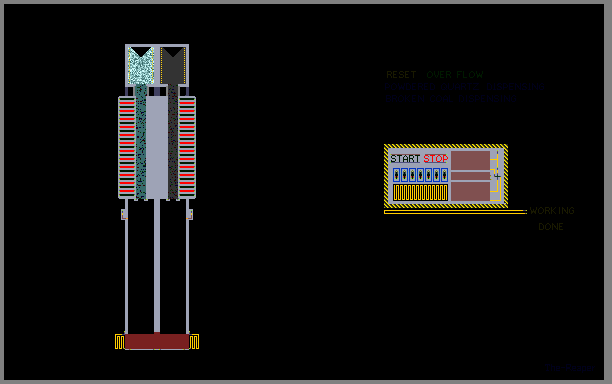
Task: Toggle the fourth blue switch in the row
Action: click(x=420, y=175)
